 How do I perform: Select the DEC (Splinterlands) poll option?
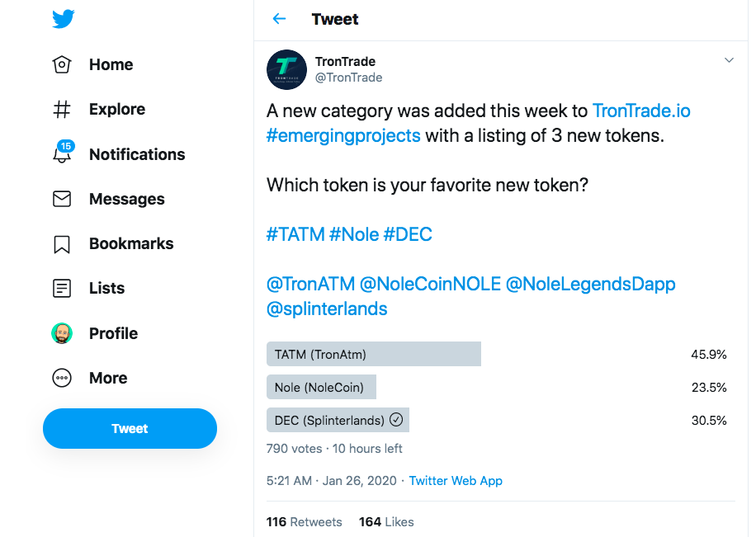[x=338, y=421]
